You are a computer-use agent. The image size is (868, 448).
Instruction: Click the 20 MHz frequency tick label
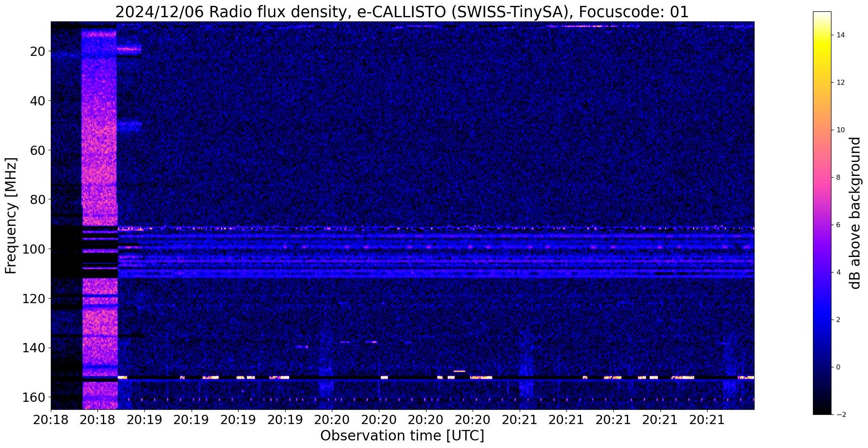37,51
